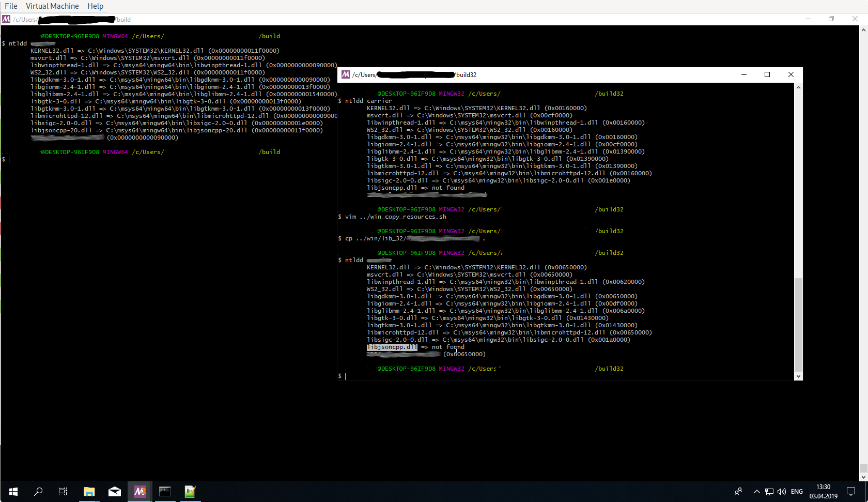
Task: Open the People icon in the system tray
Action: point(738,492)
